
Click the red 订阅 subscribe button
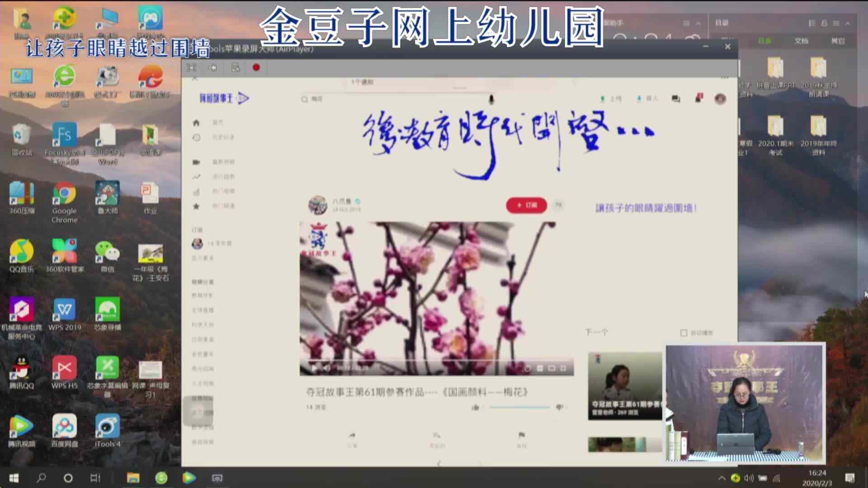526,206
